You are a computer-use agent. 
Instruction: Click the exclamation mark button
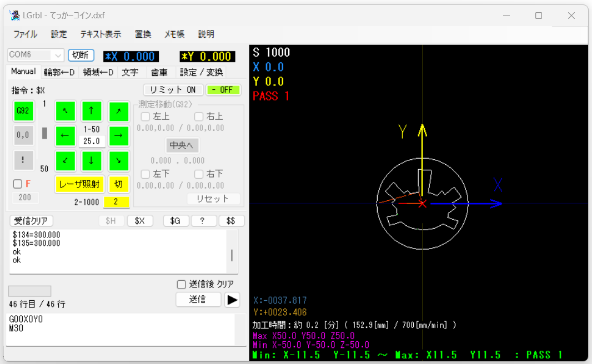23,160
